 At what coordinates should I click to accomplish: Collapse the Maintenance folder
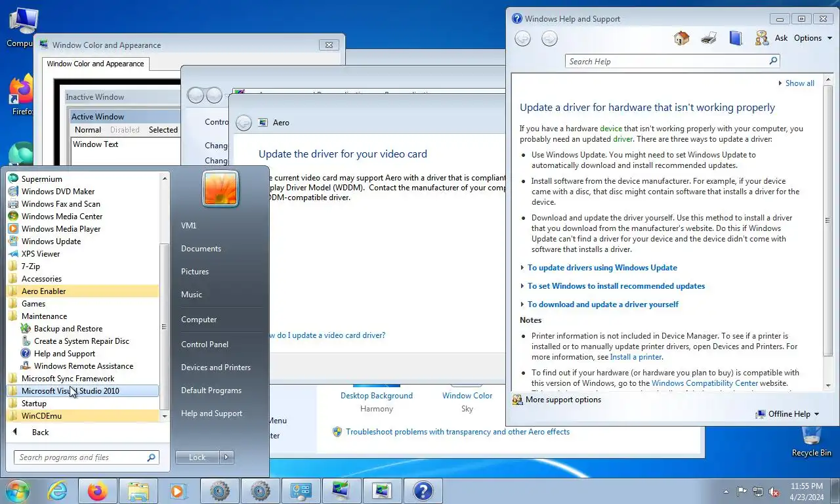[x=83, y=316]
